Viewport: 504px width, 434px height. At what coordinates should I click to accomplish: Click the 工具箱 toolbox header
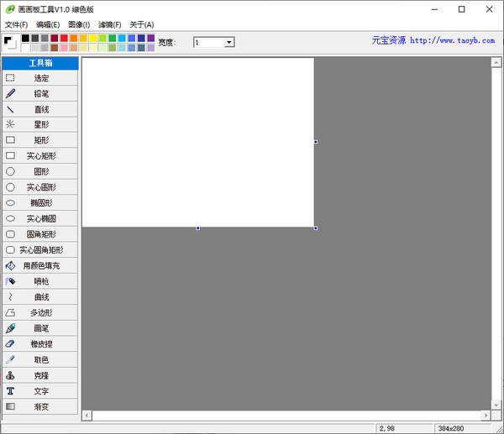click(40, 63)
